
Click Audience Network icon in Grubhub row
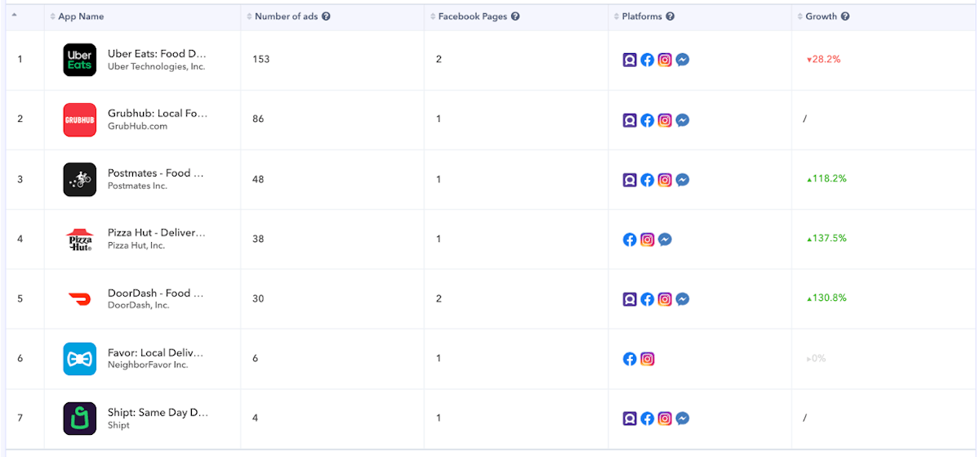pos(630,120)
